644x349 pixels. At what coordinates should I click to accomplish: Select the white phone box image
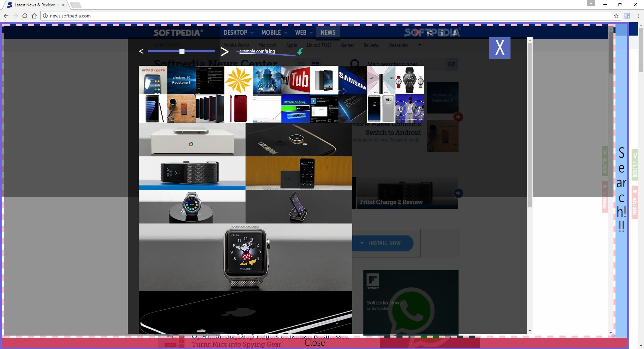(192, 140)
